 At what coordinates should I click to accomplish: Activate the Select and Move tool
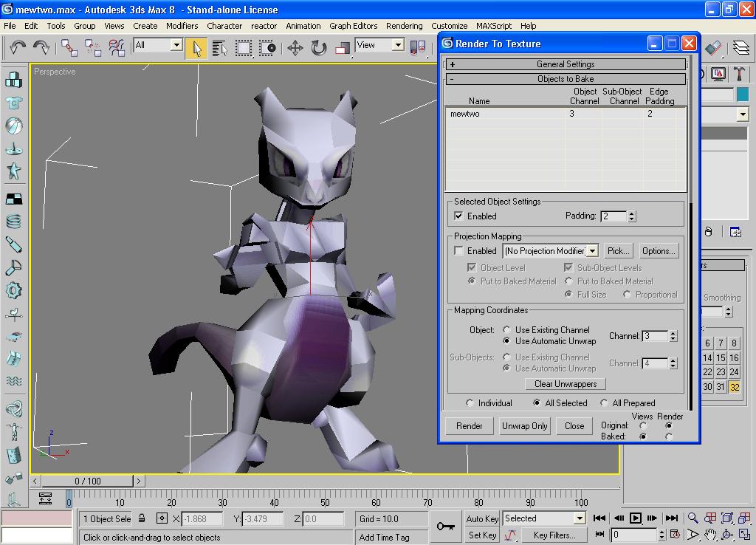tap(295, 48)
